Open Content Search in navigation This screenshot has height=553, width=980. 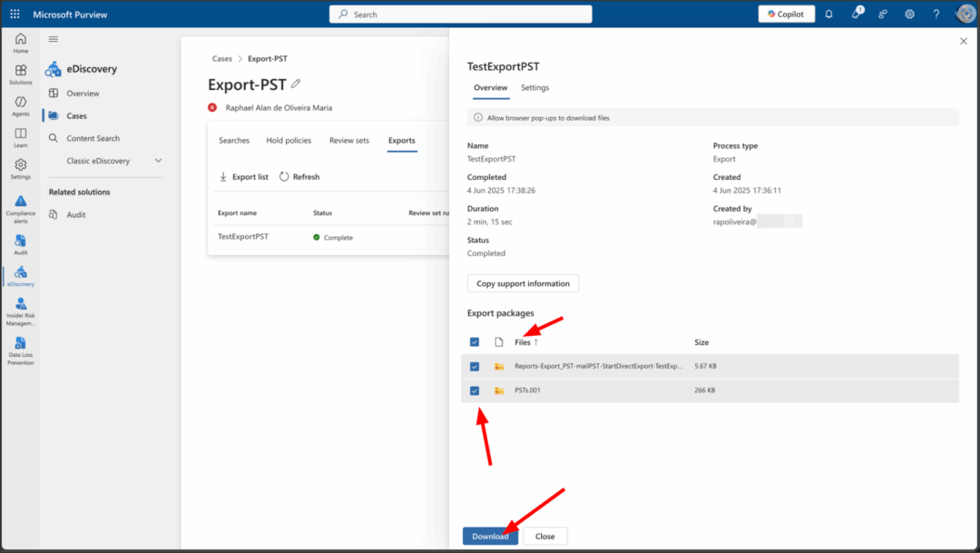(93, 138)
